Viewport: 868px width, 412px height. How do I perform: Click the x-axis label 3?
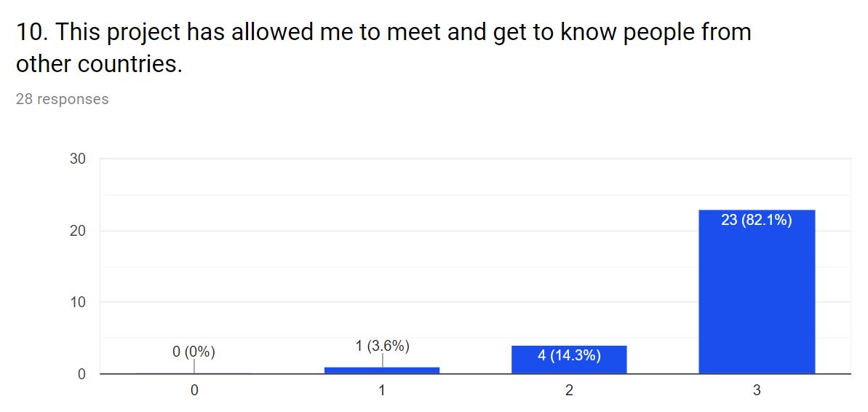[757, 390]
